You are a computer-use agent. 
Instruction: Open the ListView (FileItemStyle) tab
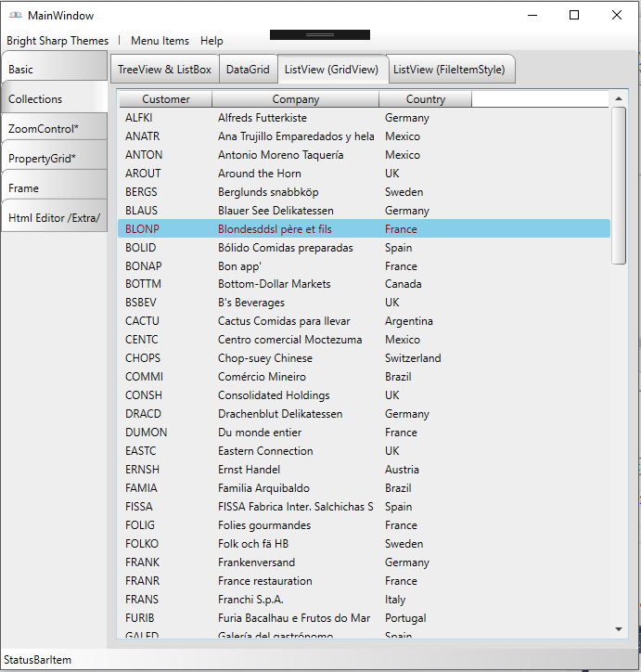[449, 70]
